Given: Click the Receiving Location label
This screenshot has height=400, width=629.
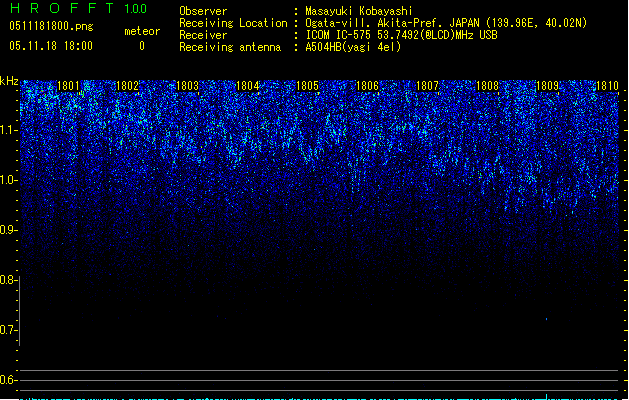Looking at the screenshot, I should coord(233,23).
